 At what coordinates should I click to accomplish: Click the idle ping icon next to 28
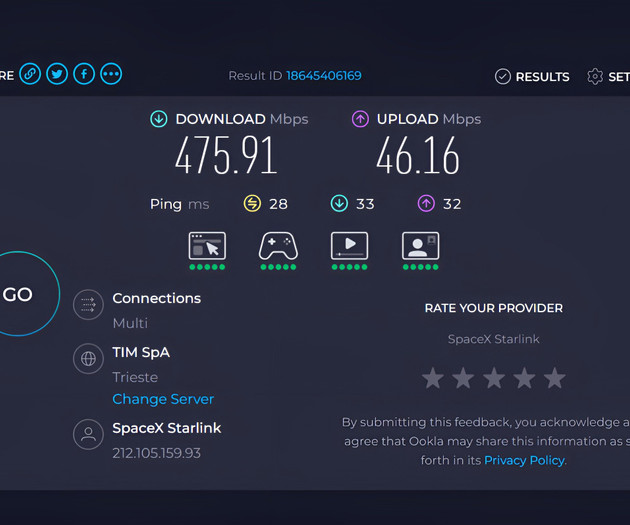click(x=252, y=203)
